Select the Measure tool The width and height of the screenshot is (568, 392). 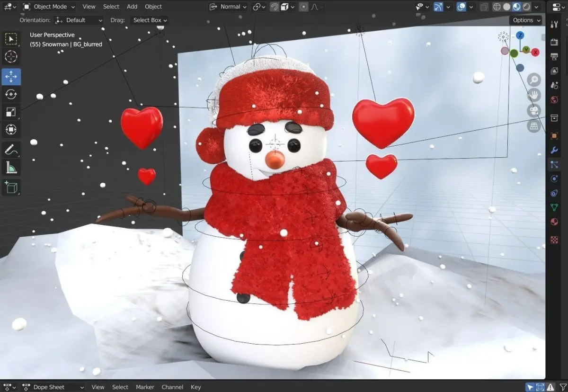(x=11, y=167)
